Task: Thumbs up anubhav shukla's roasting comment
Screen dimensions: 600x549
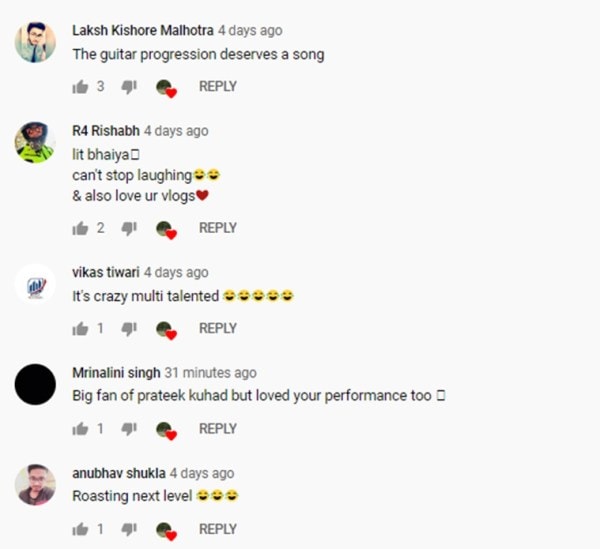Action: point(81,529)
